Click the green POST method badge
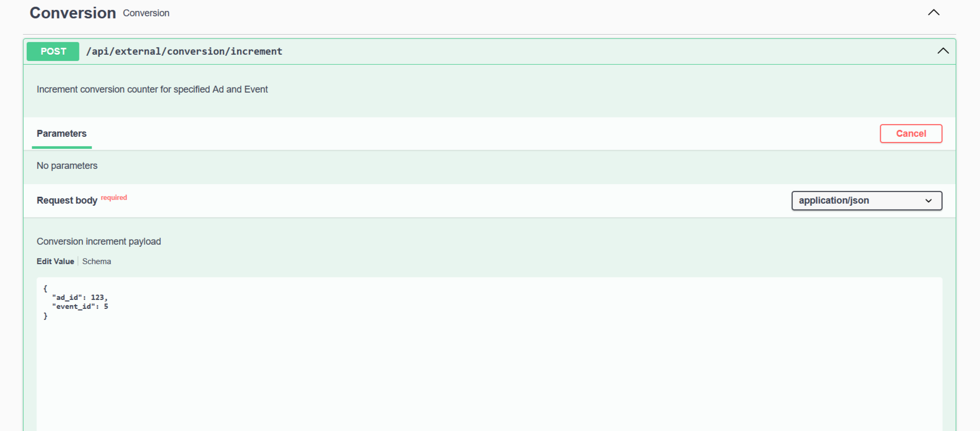 pyautogui.click(x=53, y=52)
